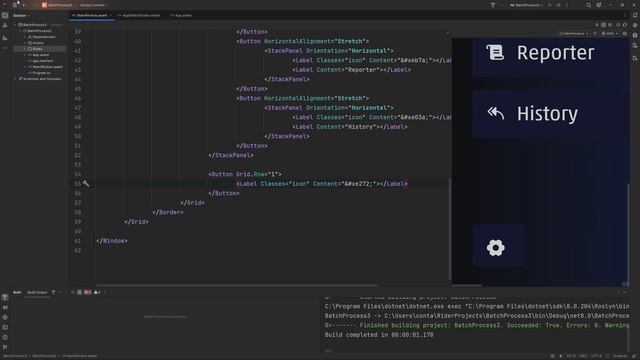Image resolution: width=640 pixels, height=360 pixels.
Task: Open the previewer zoom percentage dropdown
Action: pyautogui.click(x=610, y=33)
